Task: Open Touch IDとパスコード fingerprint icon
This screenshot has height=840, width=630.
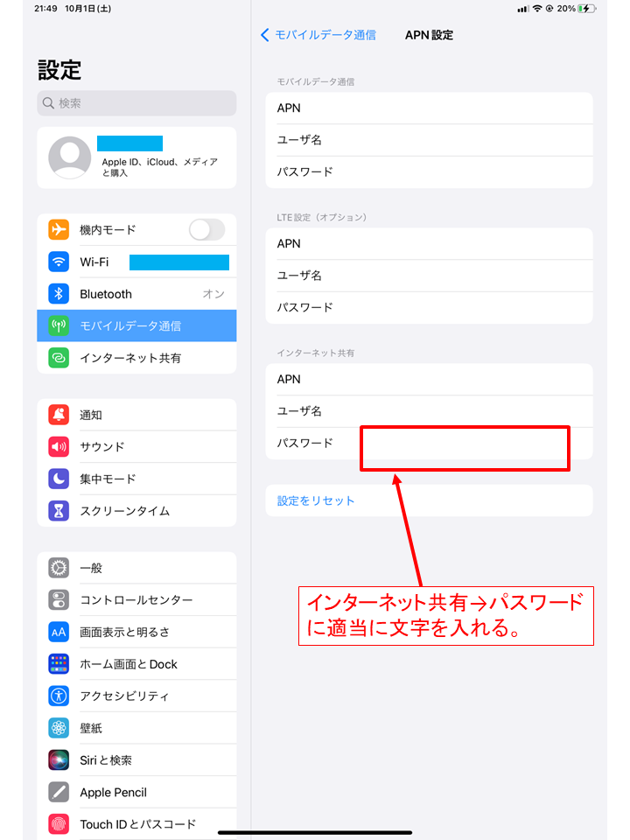Action: pos(59,824)
